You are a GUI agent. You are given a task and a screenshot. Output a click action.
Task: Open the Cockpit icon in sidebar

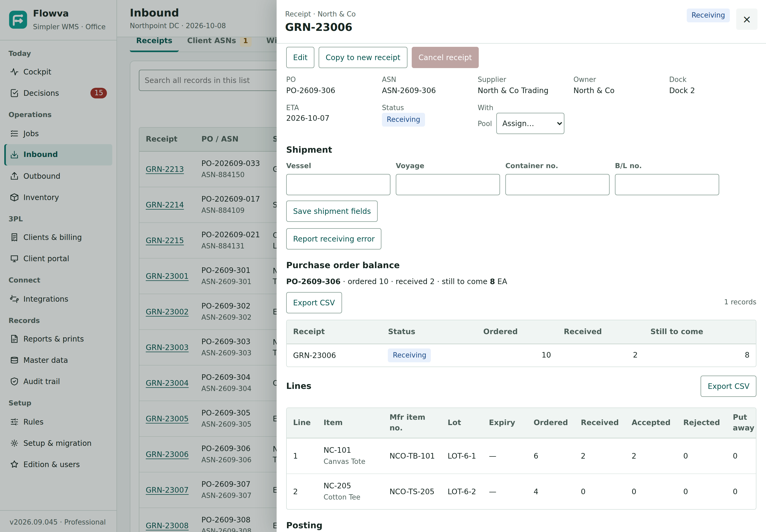click(14, 72)
